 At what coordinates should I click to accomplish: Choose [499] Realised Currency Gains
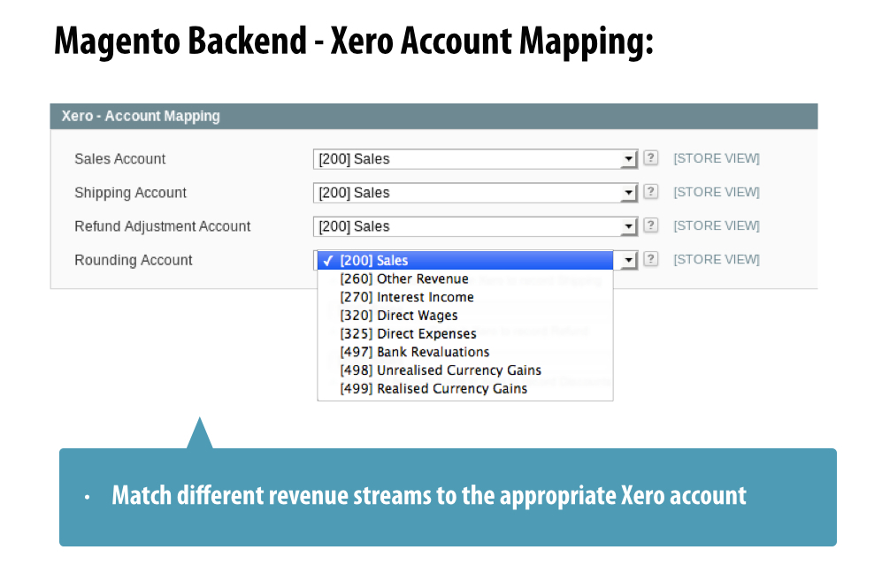(x=433, y=389)
